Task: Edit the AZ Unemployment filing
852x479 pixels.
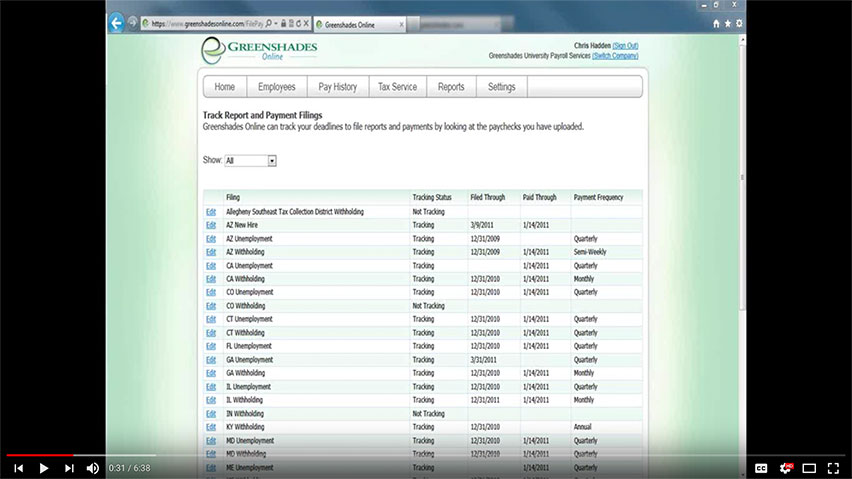Action: tap(211, 239)
